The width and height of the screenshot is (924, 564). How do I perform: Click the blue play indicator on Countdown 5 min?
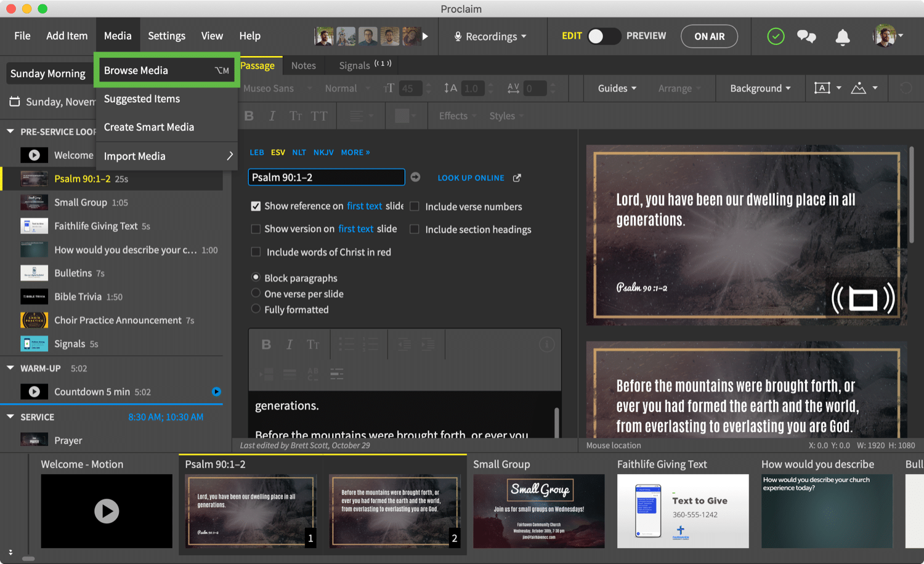coord(216,392)
